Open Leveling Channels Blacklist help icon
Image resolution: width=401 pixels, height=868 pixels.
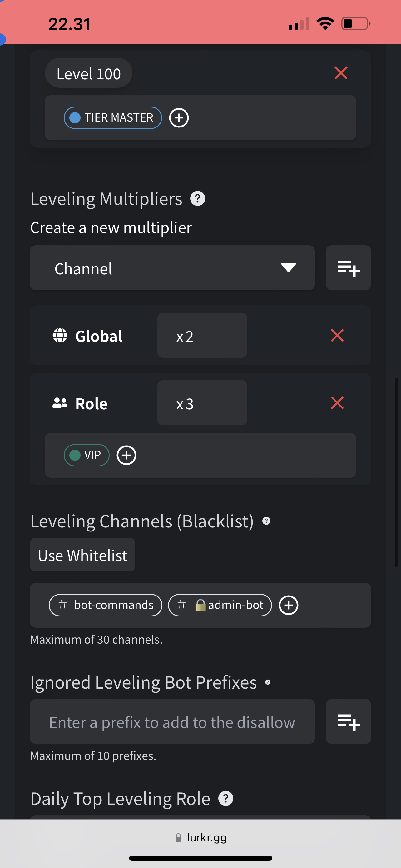coord(266,521)
